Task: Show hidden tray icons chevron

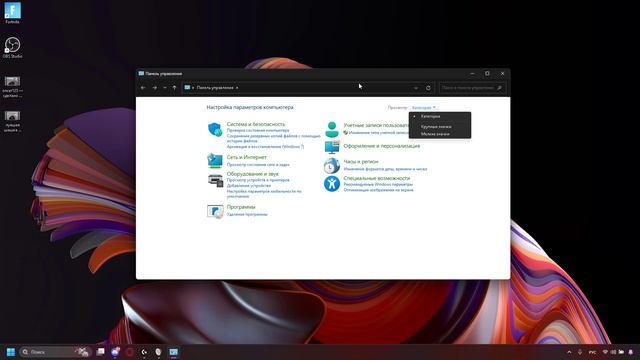Action: click(569, 352)
